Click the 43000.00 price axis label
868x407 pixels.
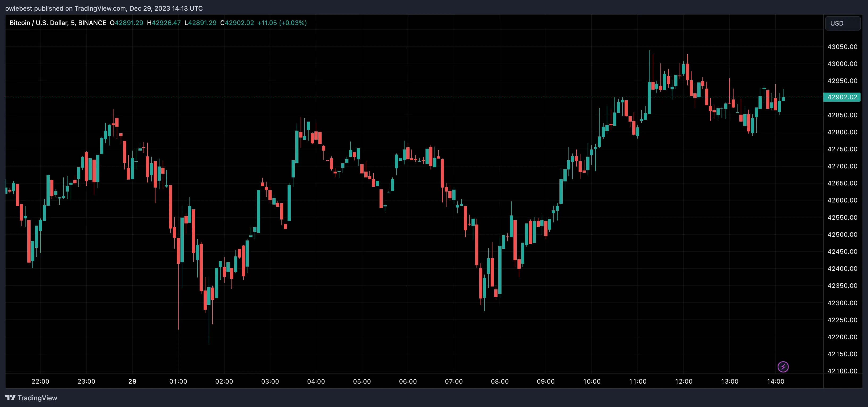[842, 64]
